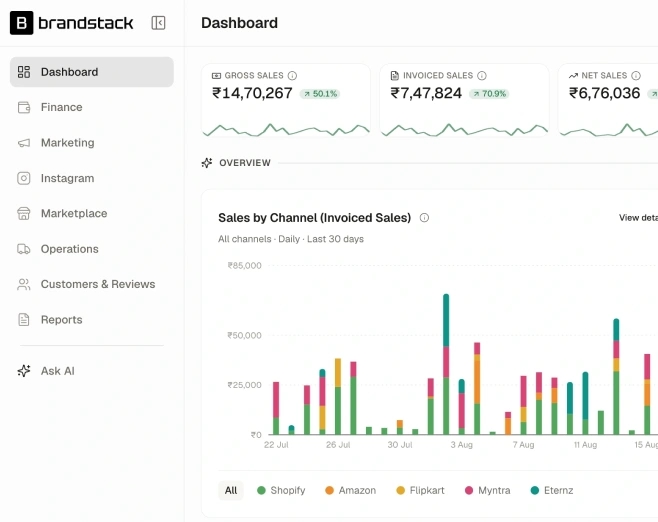Click the 11 Aug date label

[x=585, y=445]
